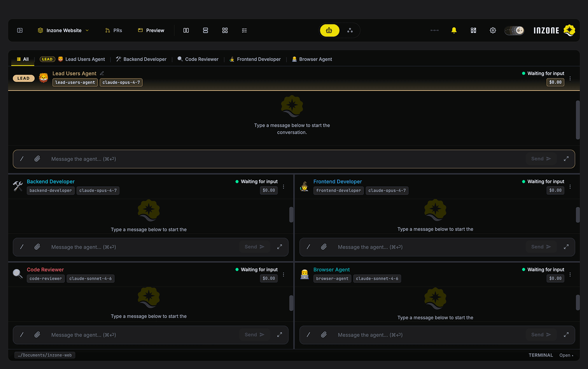Screen dimensions: 588x369
Task: Expand Lead Users Agent message box
Action: coord(566,159)
